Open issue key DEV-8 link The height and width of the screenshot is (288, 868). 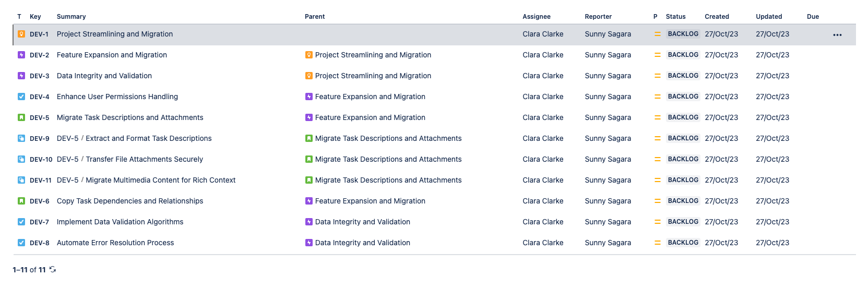40,243
